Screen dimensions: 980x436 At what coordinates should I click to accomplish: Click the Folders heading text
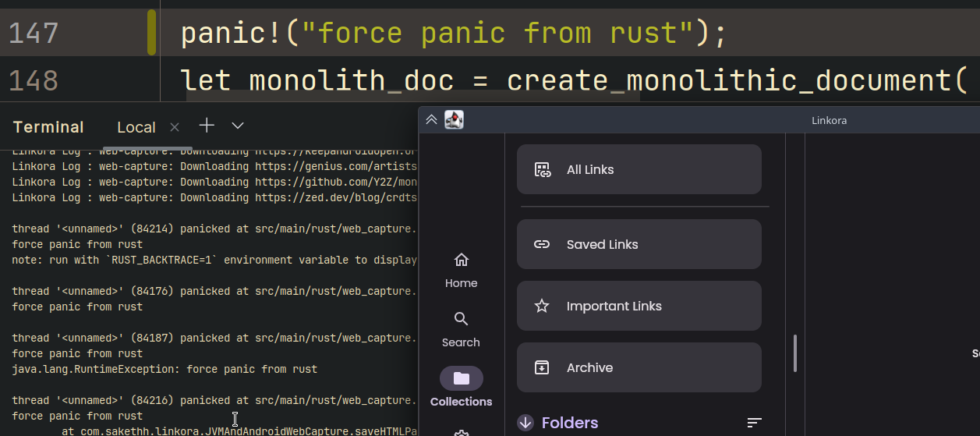(570, 423)
